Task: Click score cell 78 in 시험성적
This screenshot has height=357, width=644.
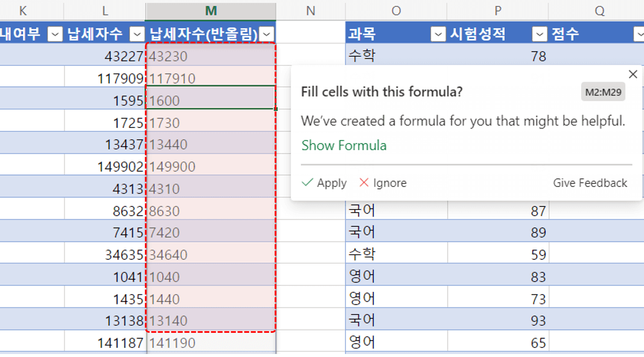Action: click(x=498, y=55)
